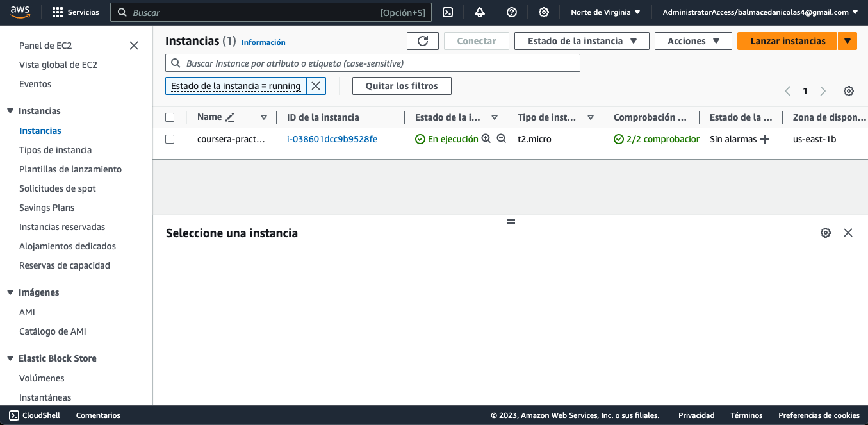Open Catálogo de AMI
Screen dimensions: 868x425
[x=53, y=331]
